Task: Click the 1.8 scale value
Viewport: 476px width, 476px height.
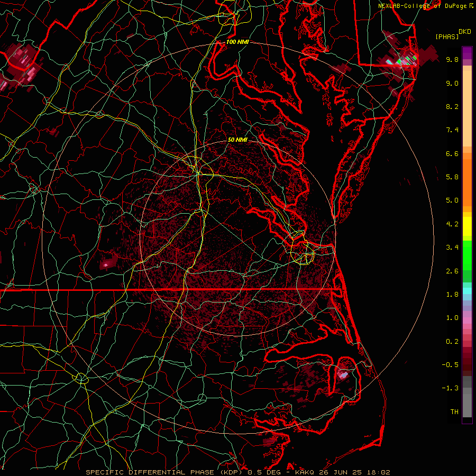Action: click(x=452, y=295)
